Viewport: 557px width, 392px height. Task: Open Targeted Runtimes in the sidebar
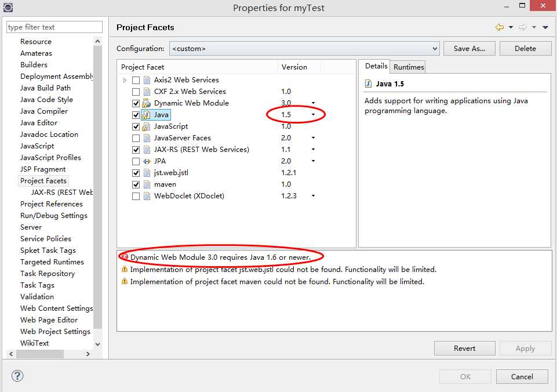tap(52, 262)
